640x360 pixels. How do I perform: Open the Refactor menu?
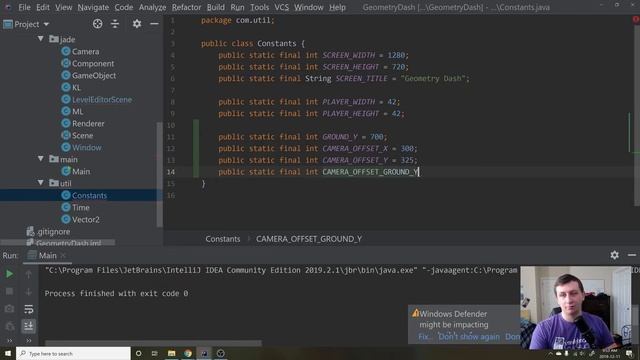(187, 7)
